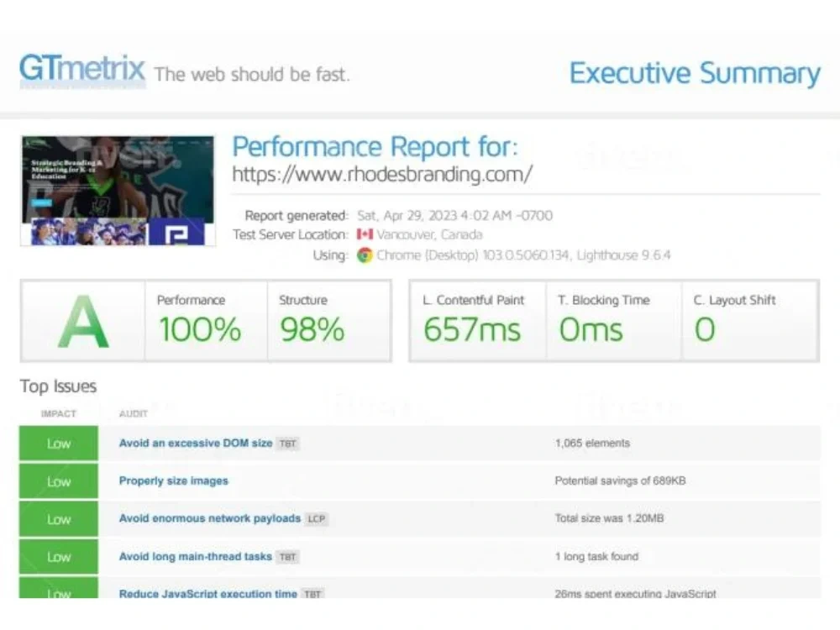Click the TBT tag beside JavaScript execution audit
Image resolution: width=840 pixels, height=630 pixels.
tap(312, 594)
